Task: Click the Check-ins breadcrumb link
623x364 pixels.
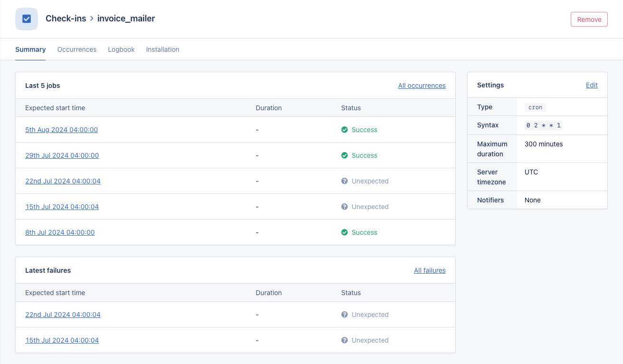Action: click(x=66, y=18)
